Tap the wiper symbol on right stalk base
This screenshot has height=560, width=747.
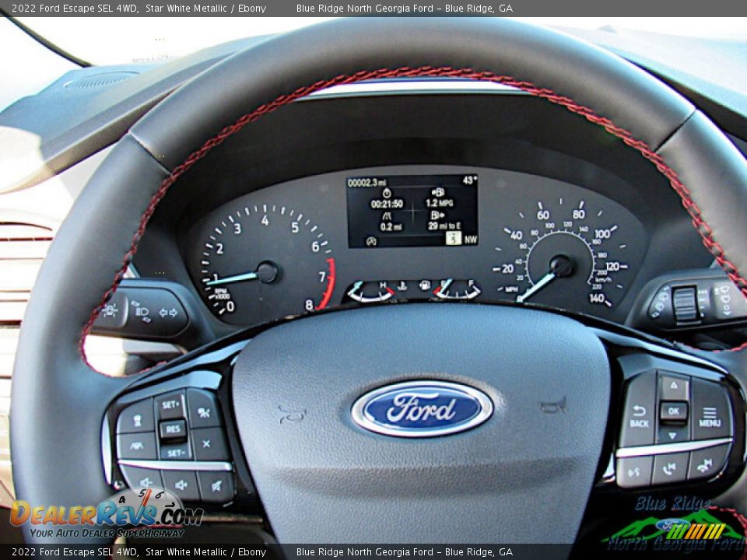point(661,302)
